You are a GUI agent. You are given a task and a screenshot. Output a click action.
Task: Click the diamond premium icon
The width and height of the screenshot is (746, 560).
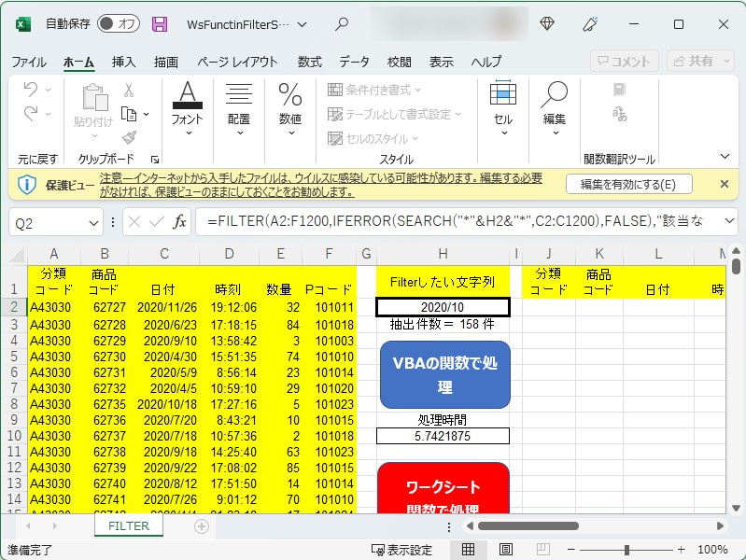point(547,23)
